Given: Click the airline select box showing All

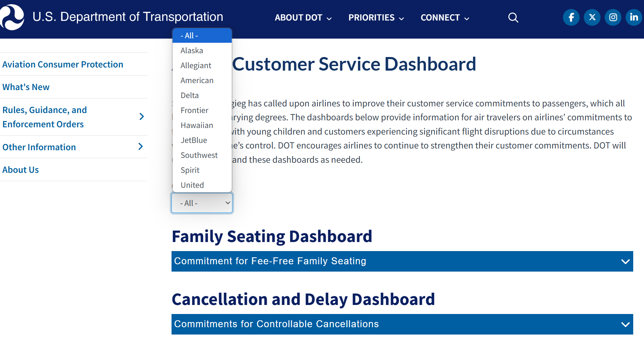Looking at the screenshot, I should click(x=202, y=203).
